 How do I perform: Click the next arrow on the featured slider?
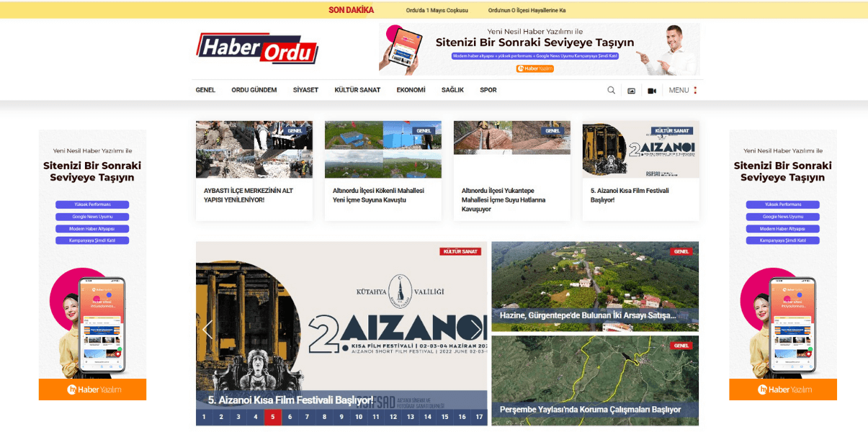476,328
